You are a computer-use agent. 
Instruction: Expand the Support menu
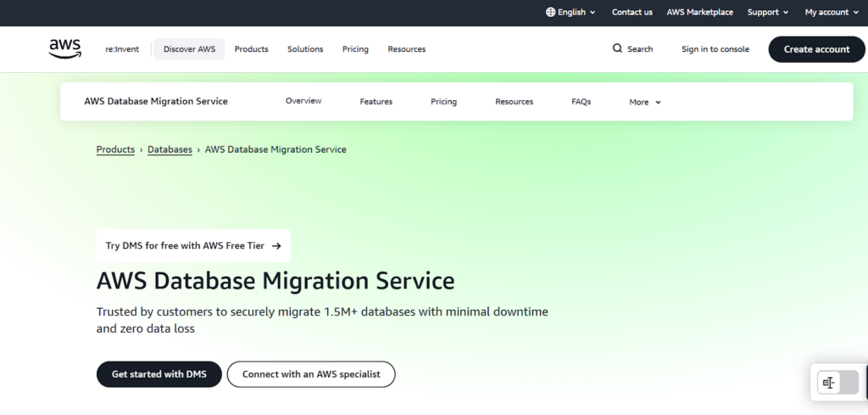[767, 13]
